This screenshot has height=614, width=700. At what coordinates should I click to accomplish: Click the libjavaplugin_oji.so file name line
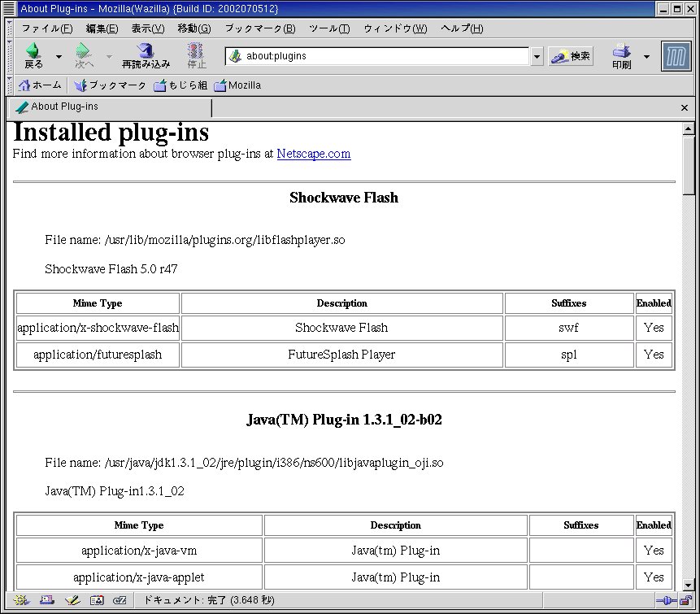244,463
